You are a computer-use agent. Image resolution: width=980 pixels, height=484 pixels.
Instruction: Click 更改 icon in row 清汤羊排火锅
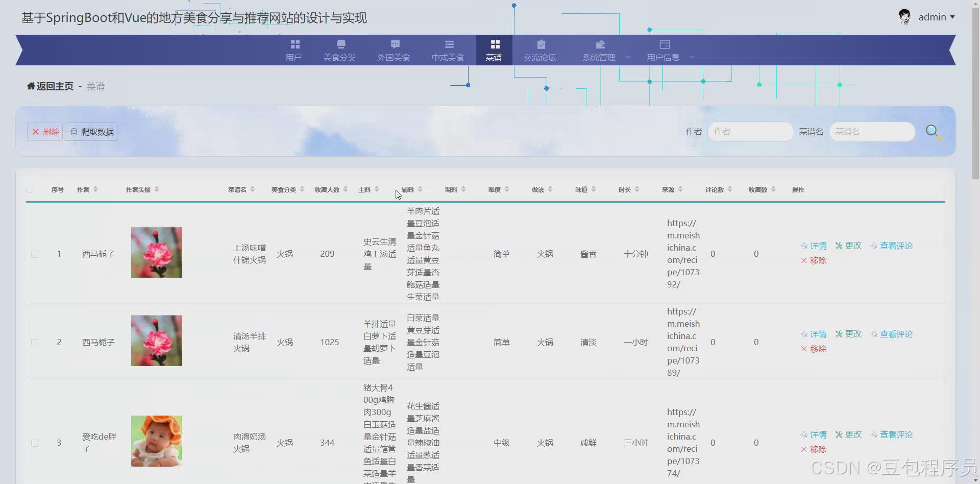coord(839,334)
